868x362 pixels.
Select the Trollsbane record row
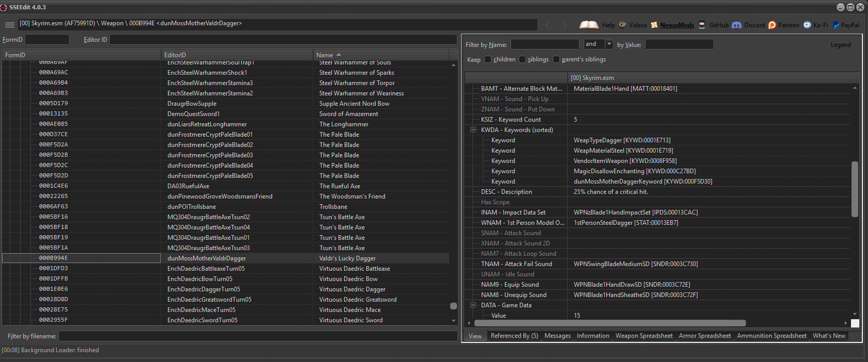[226, 207]
